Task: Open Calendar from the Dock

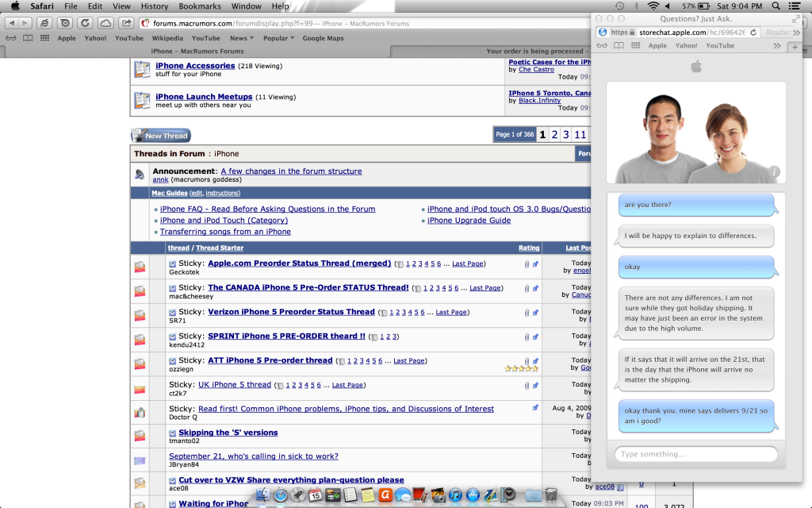Action: [316, 495]
